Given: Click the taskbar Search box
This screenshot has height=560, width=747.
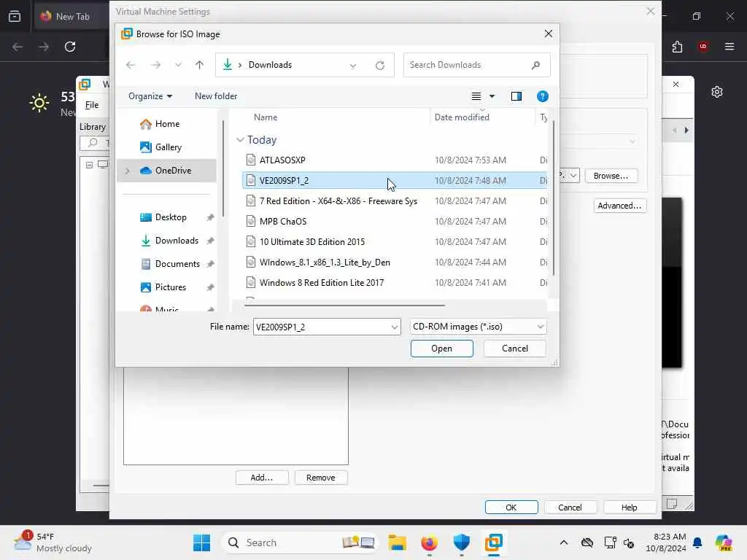Looking at the screenshot, I should pos(299,542).
